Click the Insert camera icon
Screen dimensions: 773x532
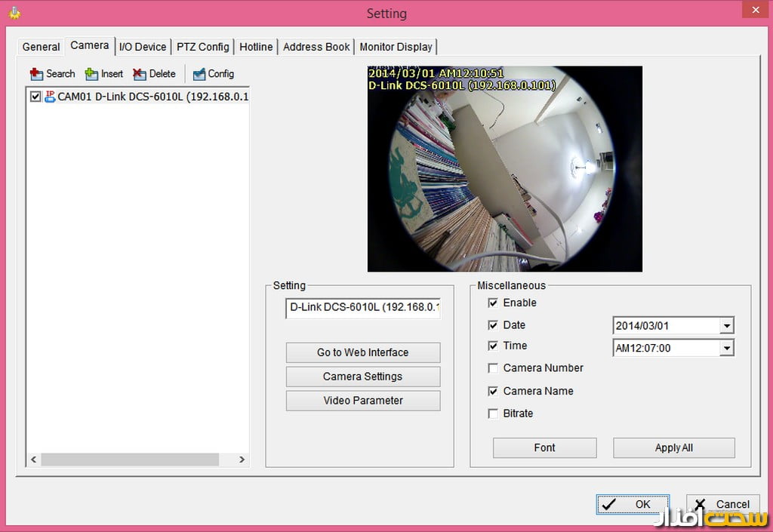pos(89,74)
